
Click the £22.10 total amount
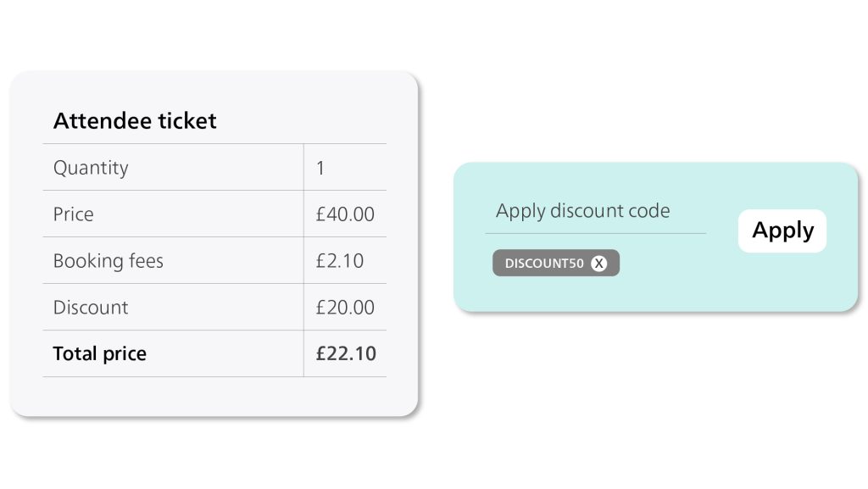(x=346, y=353)
